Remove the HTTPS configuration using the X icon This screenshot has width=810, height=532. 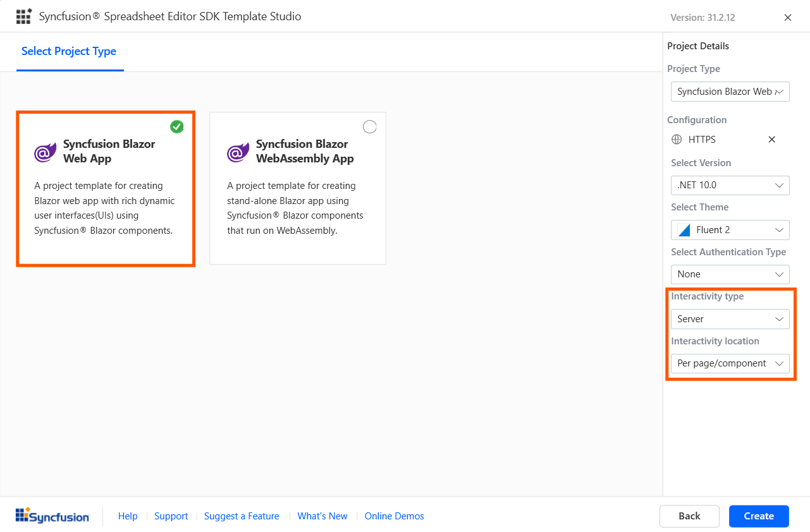(x=771, y=139)
